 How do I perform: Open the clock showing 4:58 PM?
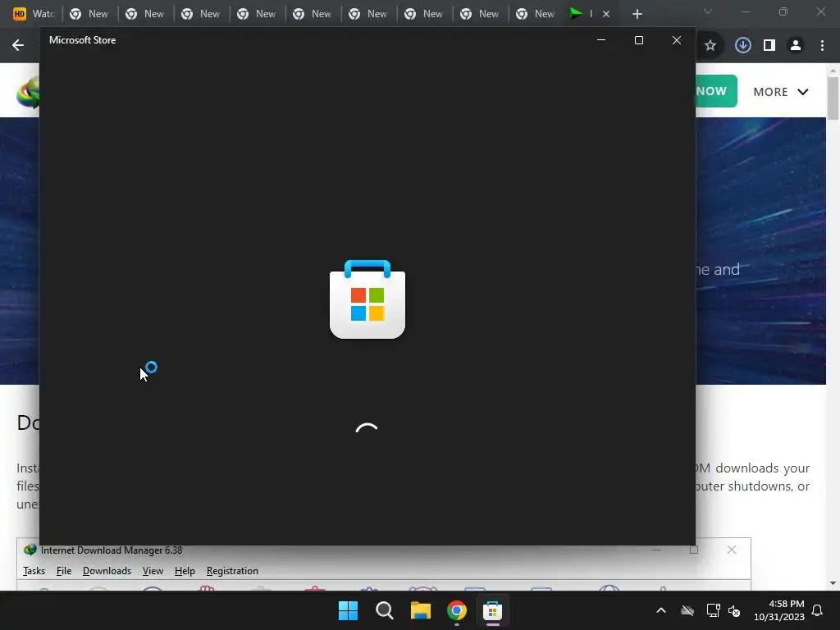click(x=779, y=610)
